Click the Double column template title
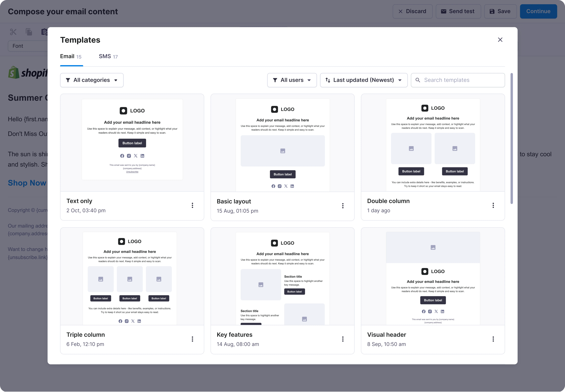The width and height of the screenshot is (565, 392). (x=388, y=201)
